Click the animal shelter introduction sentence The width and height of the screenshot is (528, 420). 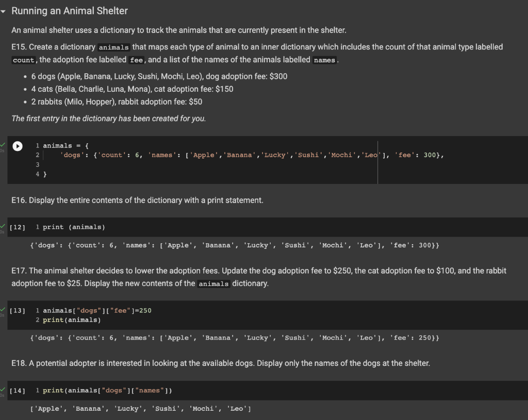point(179,30)
